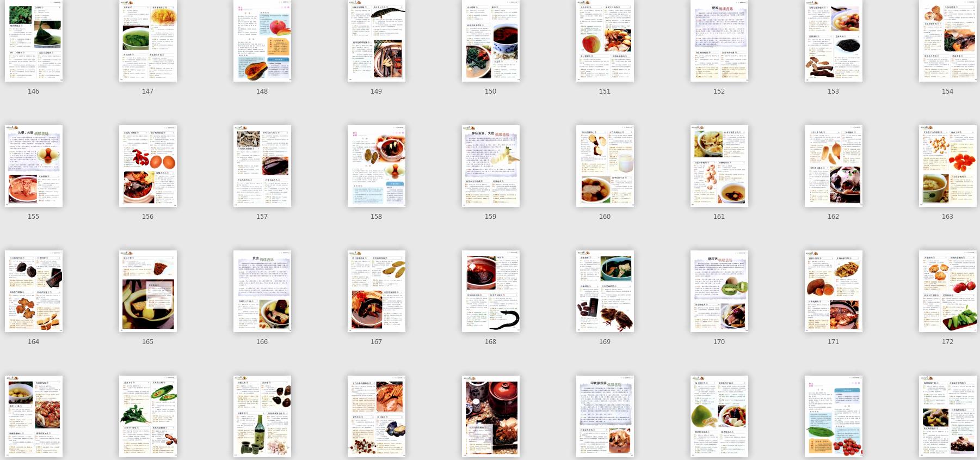Viewport: 980px width, 460px height.
Task: Jump to page 163 thumbnail
Action: pyautogui.click(x=947, y=166)
